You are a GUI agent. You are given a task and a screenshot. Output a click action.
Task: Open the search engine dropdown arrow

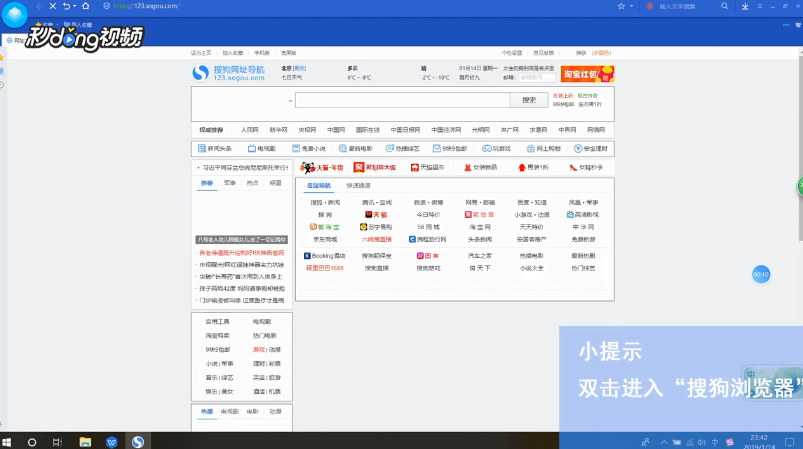tap(290, 101)
